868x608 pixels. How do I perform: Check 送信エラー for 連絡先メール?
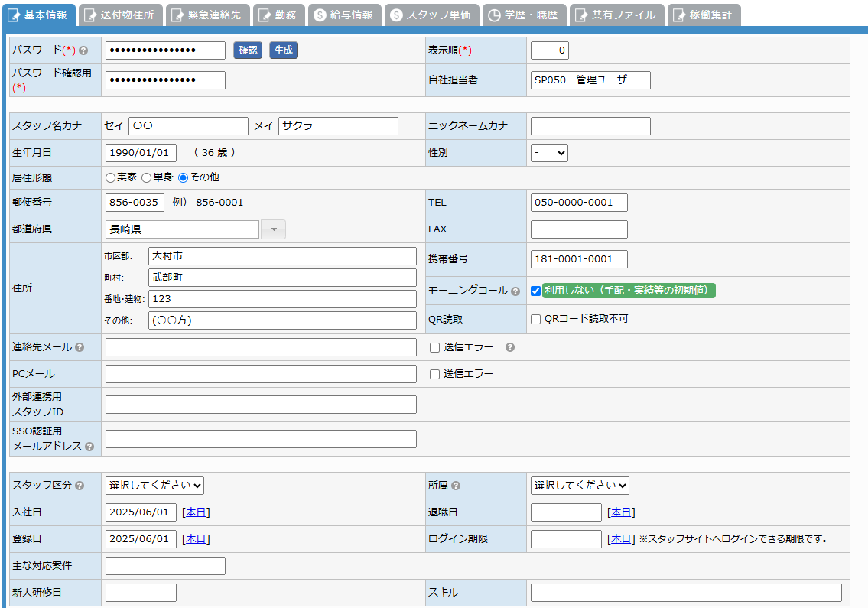point(434,347)
